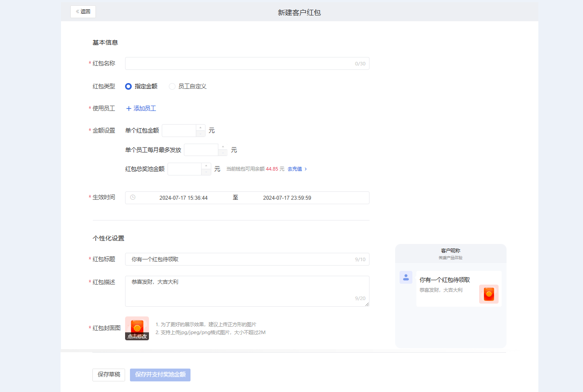The image size is (583, 392).
Task: Click the page title 新建客户红包
Action: 299,13
